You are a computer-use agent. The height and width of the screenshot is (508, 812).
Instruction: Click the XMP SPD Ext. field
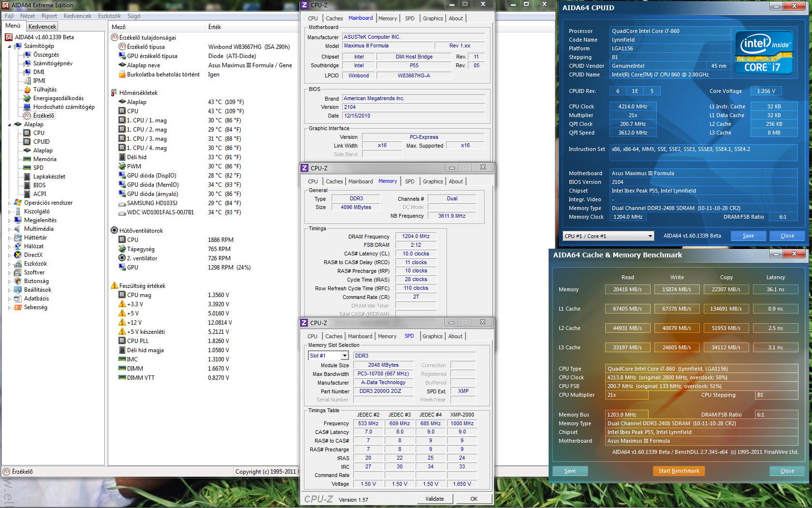pyautogui.click(x=463, y=391)
